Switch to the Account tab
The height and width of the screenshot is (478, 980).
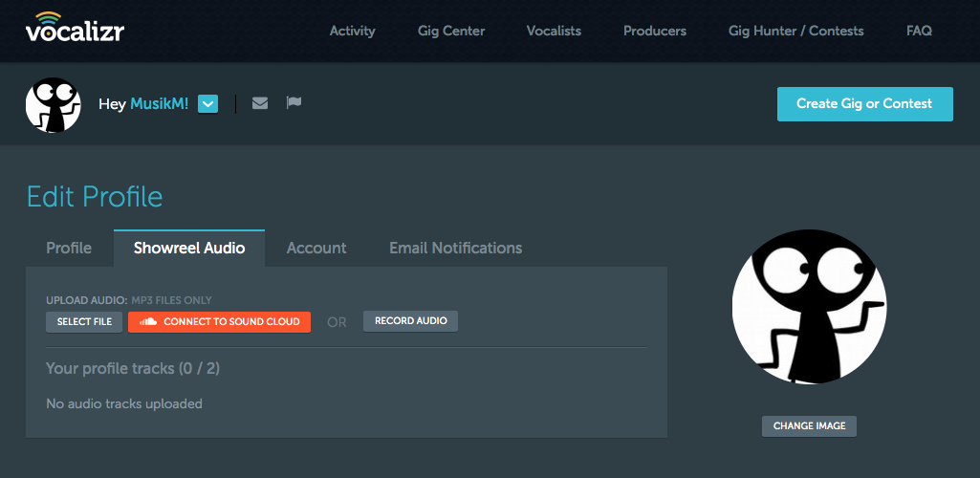(316, 248)
